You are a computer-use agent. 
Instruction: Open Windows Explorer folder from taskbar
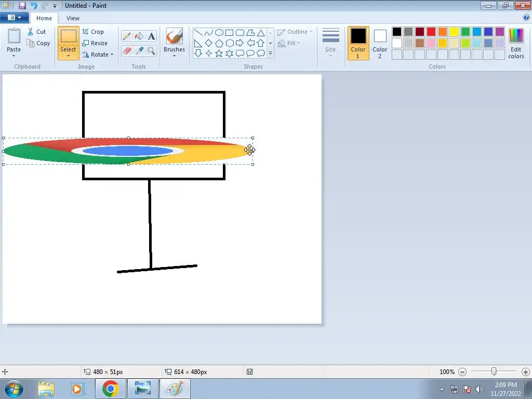point(46,389)
